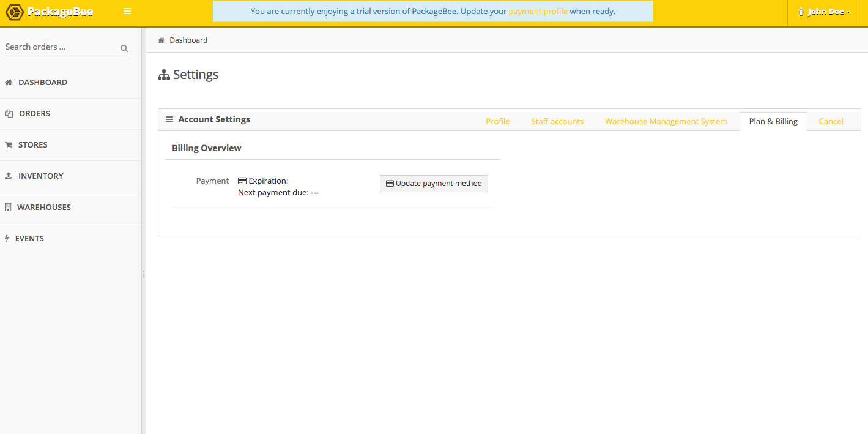The image size is (868, 434).
Task: Click the Account Settings list icon
Action: (x=169, y=119)
